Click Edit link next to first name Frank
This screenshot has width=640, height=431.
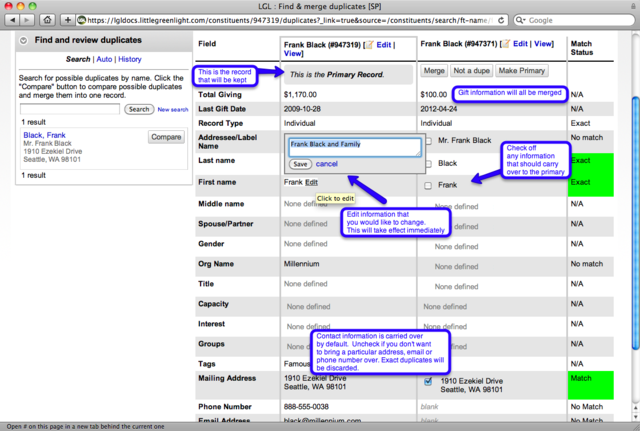pyautogui.click(x=311, y=182)
